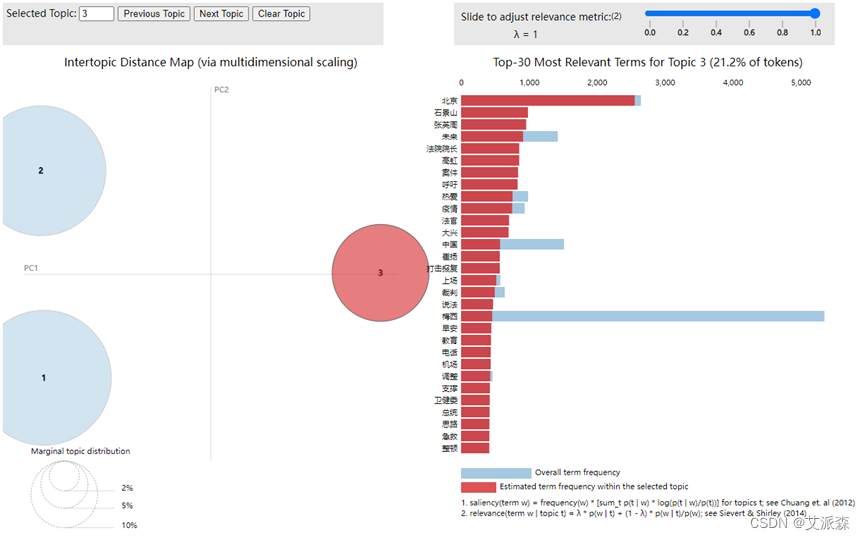Click the 支撑 term label

450,388
